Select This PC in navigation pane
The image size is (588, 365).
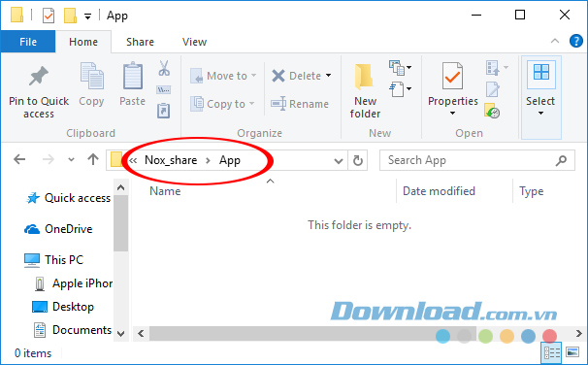coord(53,259)
